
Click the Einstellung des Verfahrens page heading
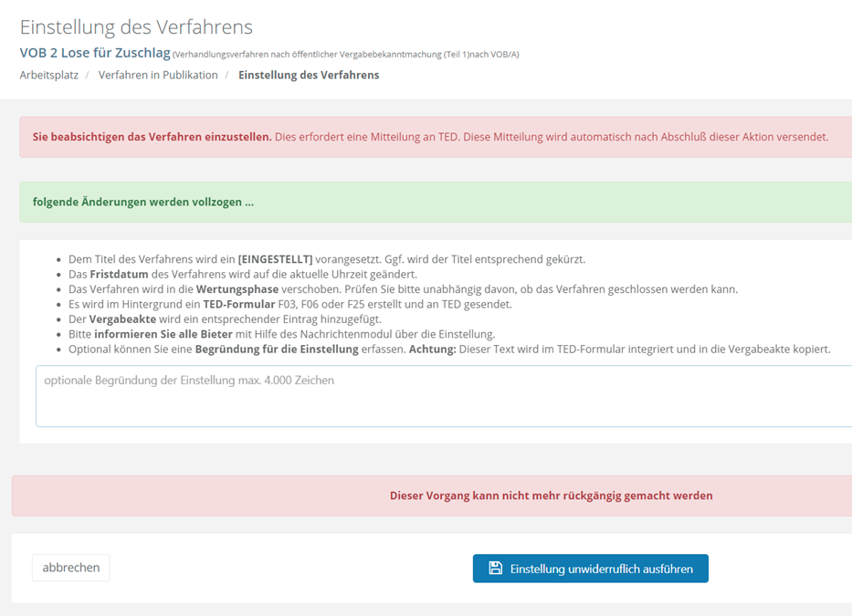pos(136,27)
